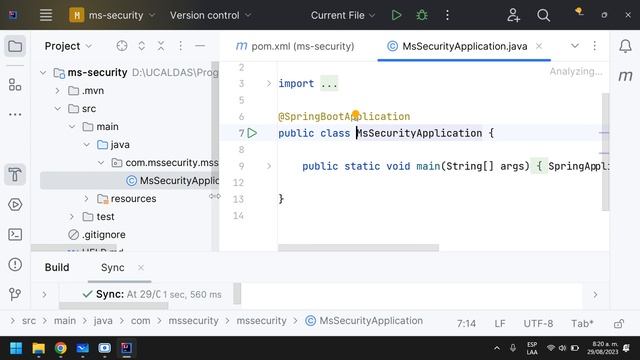The width and height of the screenshot is (640, 360).
Task: Collapse the src folder
Action: [58, 109]
